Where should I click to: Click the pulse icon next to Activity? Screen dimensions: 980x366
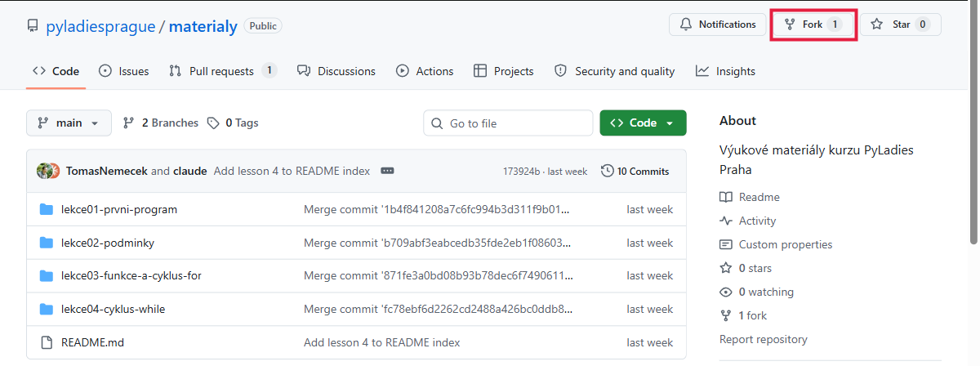tap(726, 221)
